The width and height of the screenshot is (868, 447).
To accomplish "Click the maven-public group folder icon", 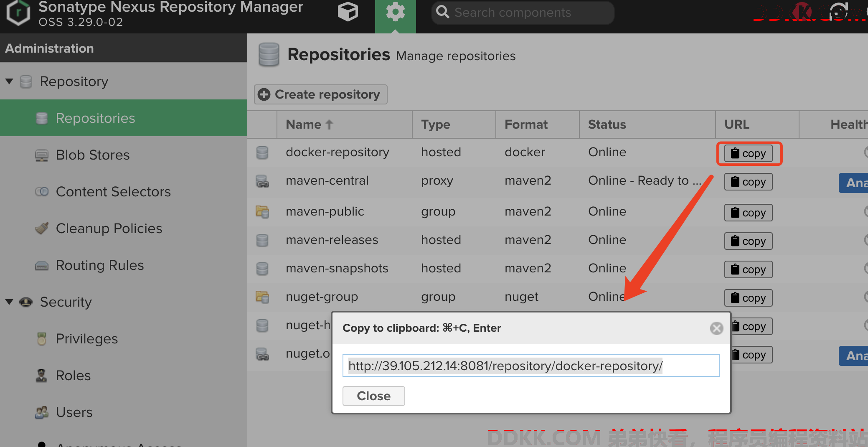I will coord(262,212).
